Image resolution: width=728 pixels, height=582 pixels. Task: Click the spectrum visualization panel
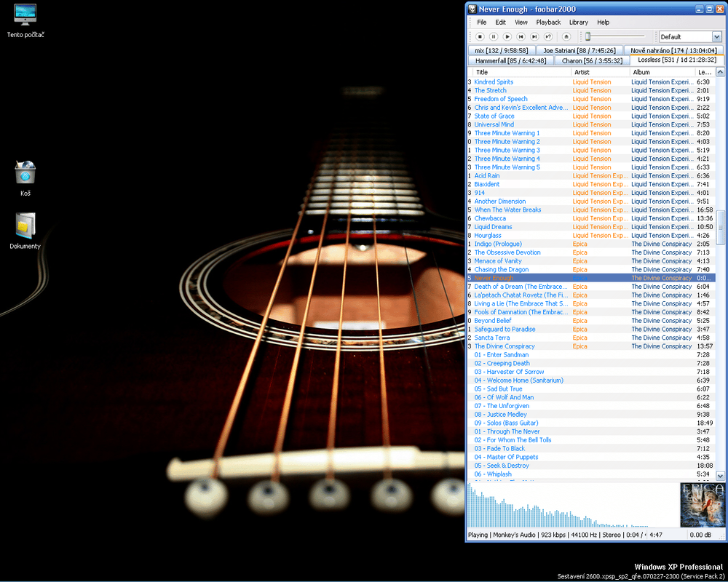(573, 505)
